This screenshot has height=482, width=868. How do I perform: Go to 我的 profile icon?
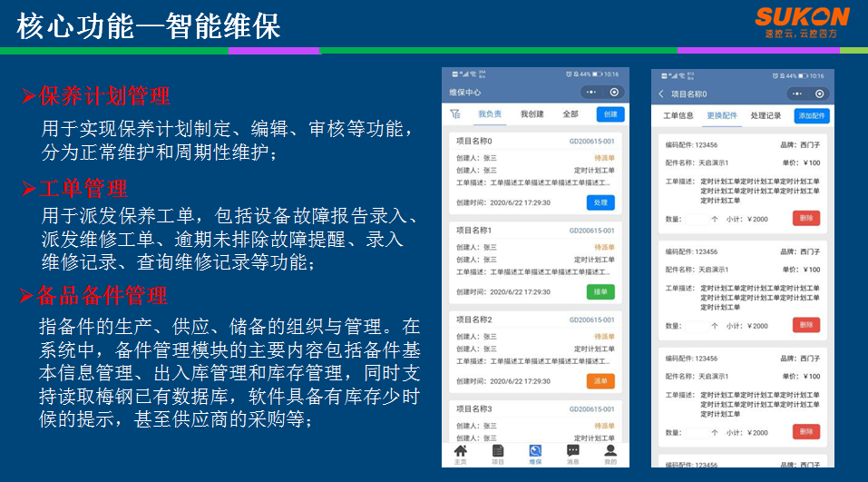[610, 451]
